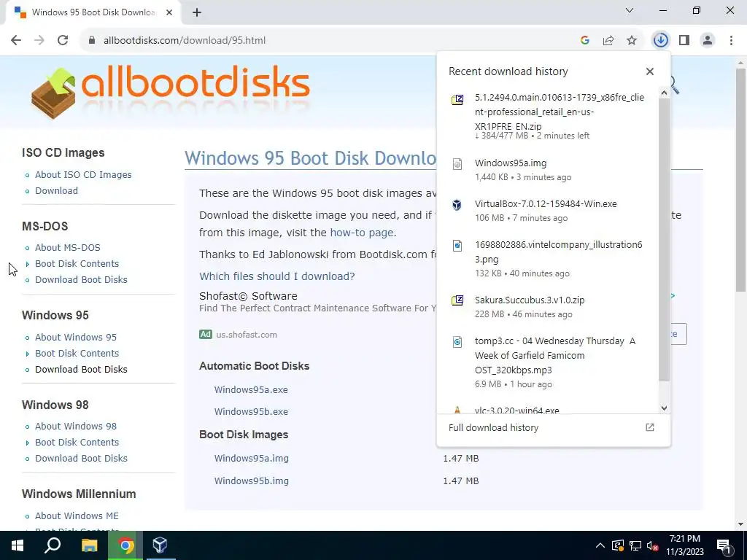The height and width of the screenshot is (560, 747).
Task: Open Chrome's three-dot menu
Action: click(x=731, y=41)
